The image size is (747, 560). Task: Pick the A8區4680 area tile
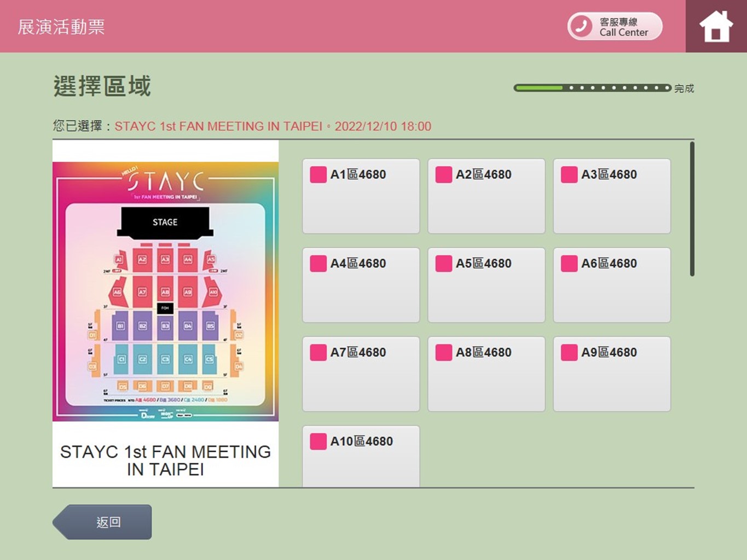pos(486,374)
